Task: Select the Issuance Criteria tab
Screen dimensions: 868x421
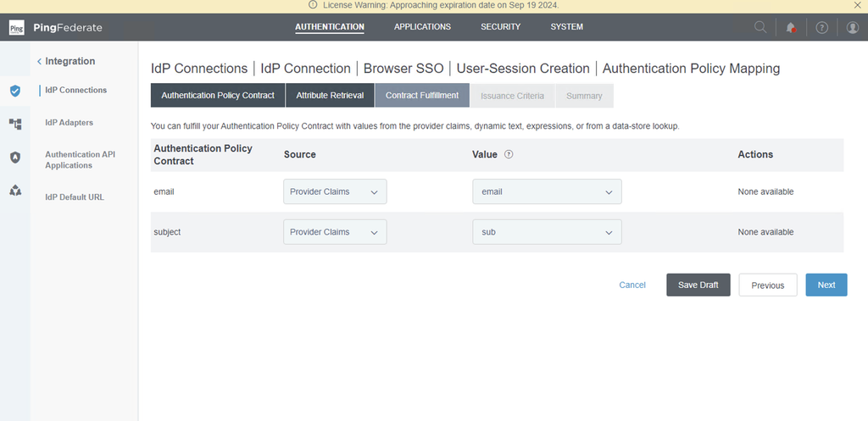Action: [512, 96]
